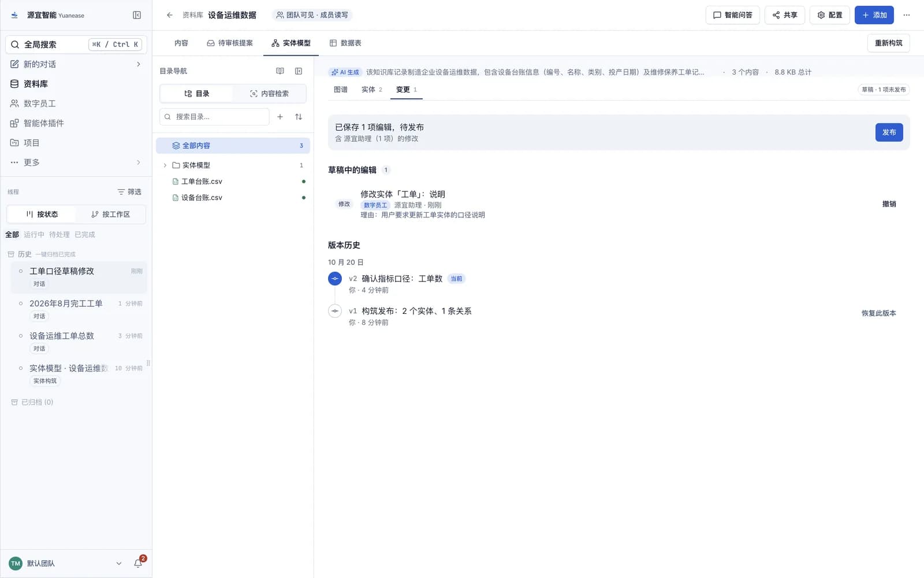Click 恢复此版本 for v1
The image size is (924, 578).
tap(878, 313)
